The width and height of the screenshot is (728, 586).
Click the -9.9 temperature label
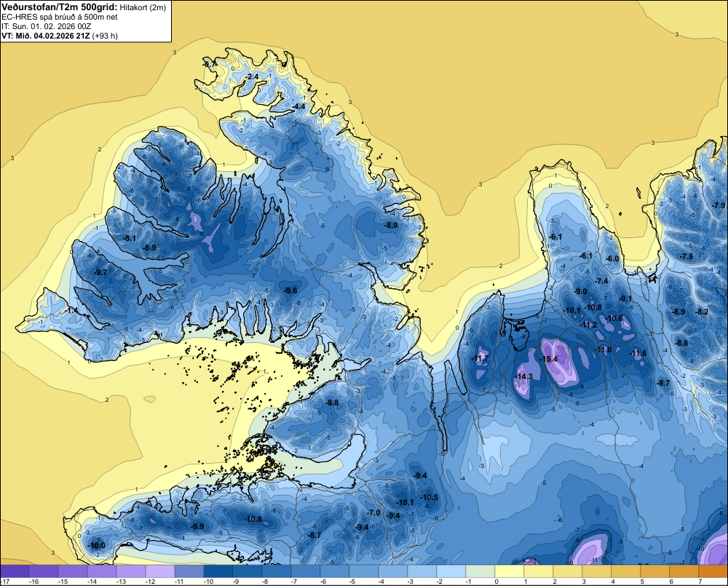click(197, 526)
